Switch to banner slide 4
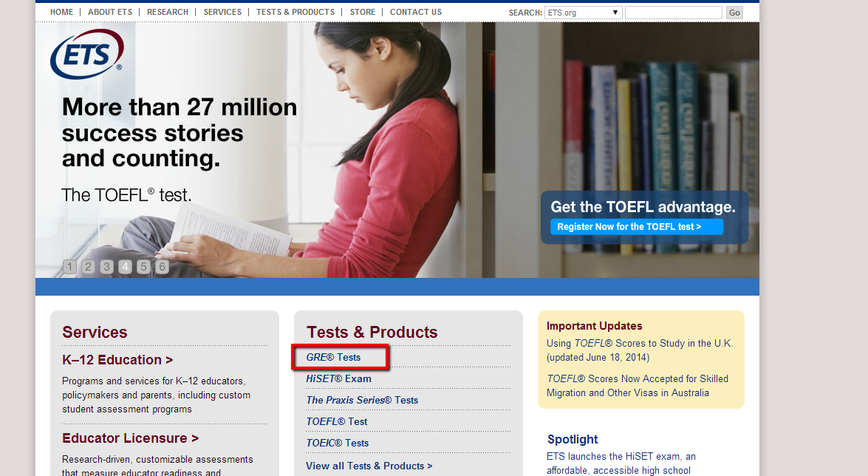The image size is (868, 476). click(x=125, y=267)
